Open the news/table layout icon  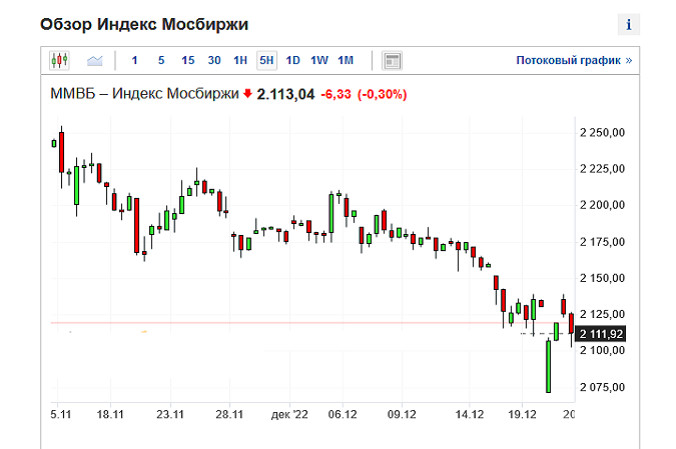(392, 60)
